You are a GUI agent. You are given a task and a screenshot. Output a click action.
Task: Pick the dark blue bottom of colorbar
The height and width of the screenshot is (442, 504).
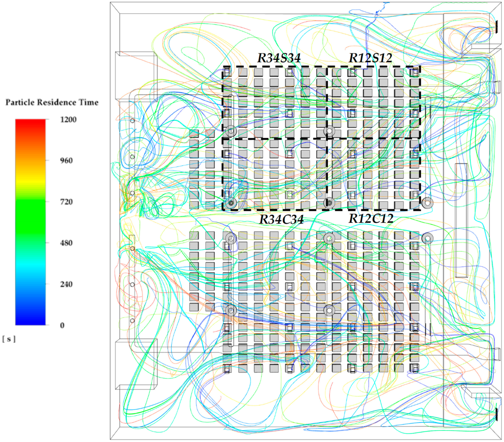[x=30, y=321]
